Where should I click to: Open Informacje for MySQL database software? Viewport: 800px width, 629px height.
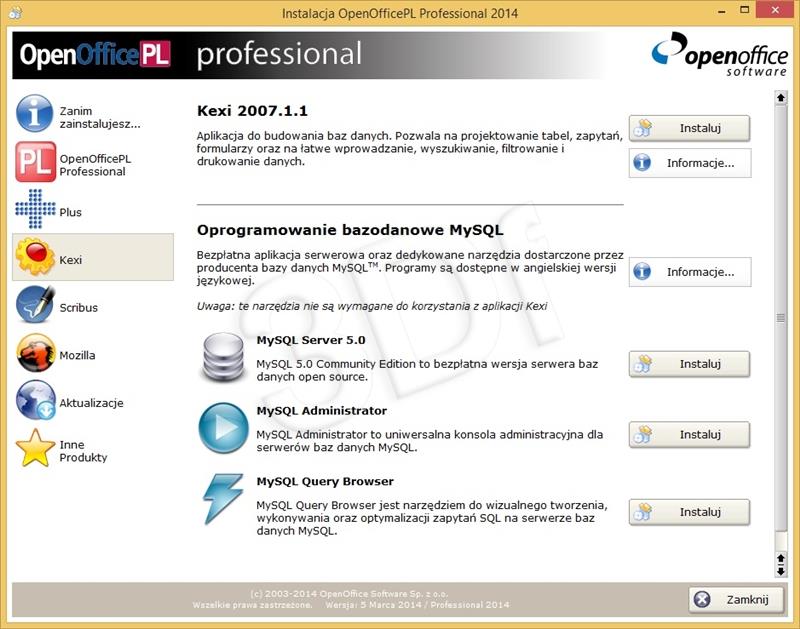(x=690, y=272)
